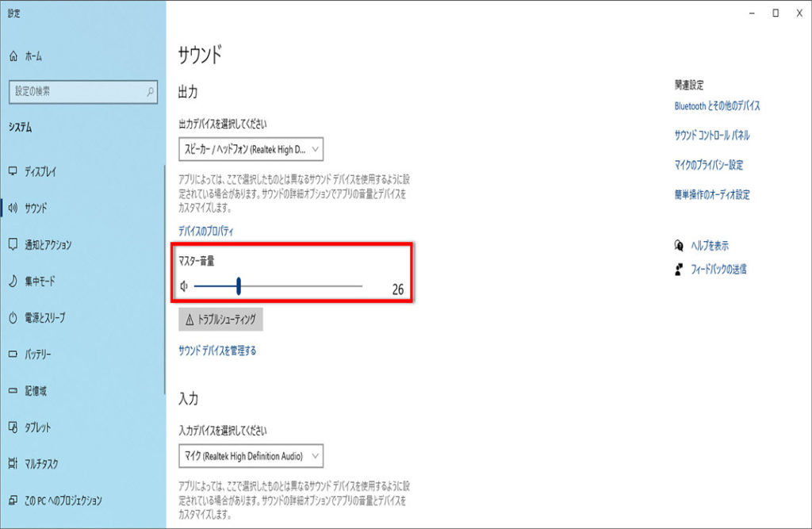
Task: Open Bluetooth とその他のデバイス link
Action: click(717, 105)
